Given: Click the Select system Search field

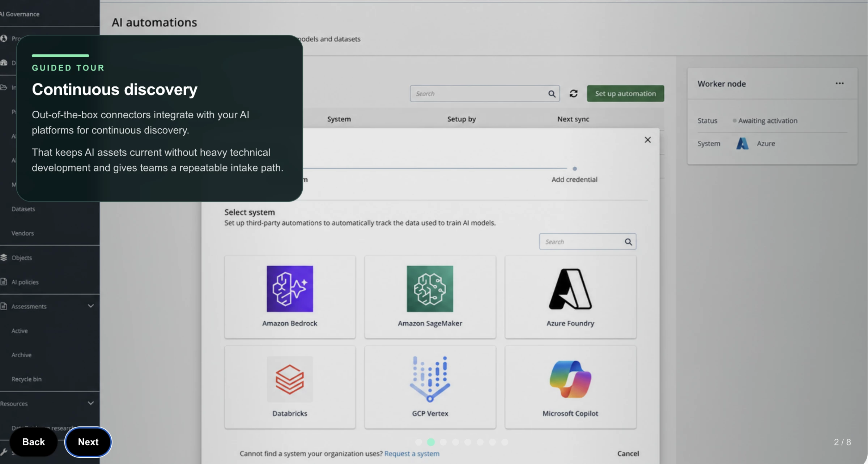Looking at the screenshot, I should [587, 242].
